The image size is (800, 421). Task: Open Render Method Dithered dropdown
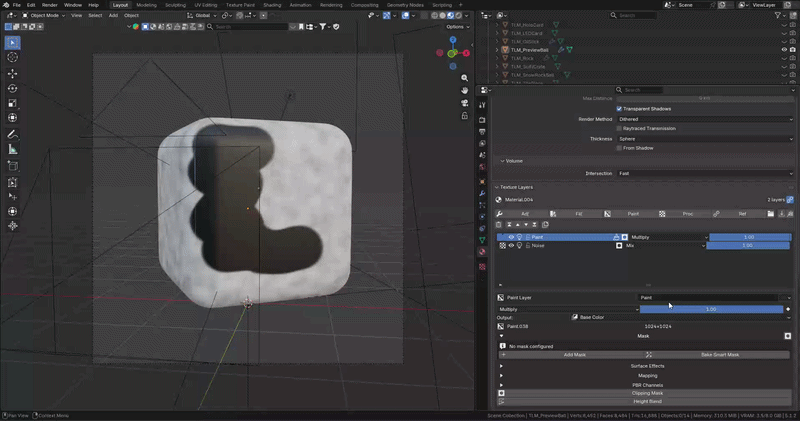tap(705, 119)
